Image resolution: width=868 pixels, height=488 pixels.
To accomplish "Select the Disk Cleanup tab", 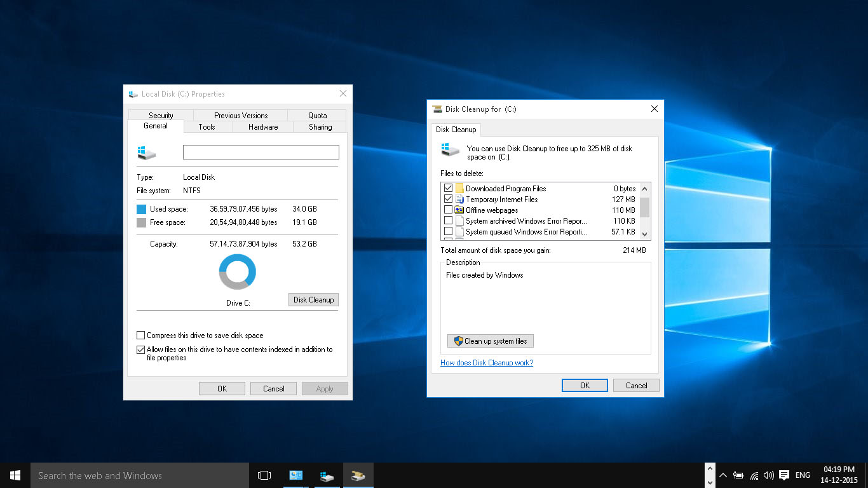I will coord(456,130).
